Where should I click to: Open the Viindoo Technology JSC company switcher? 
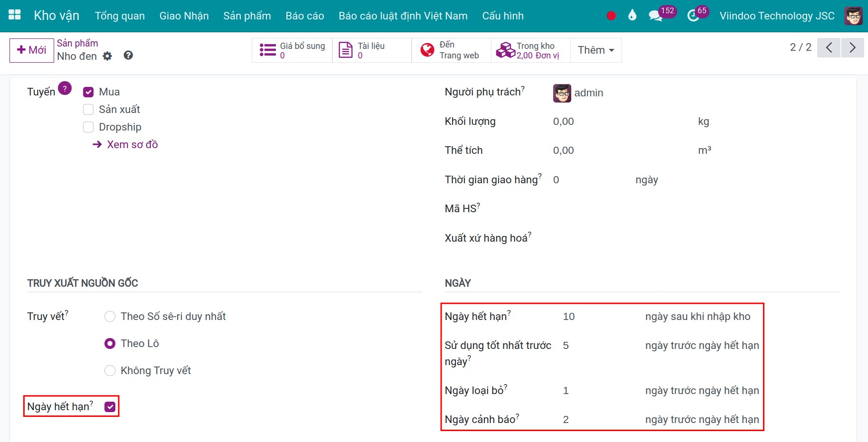pos(777,16)
